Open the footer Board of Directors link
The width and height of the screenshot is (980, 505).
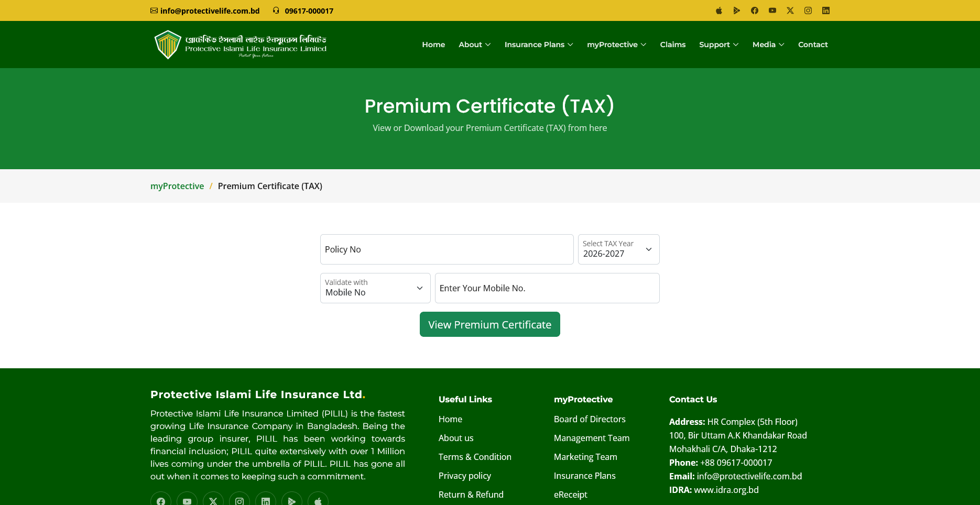(x=590, y=419)
